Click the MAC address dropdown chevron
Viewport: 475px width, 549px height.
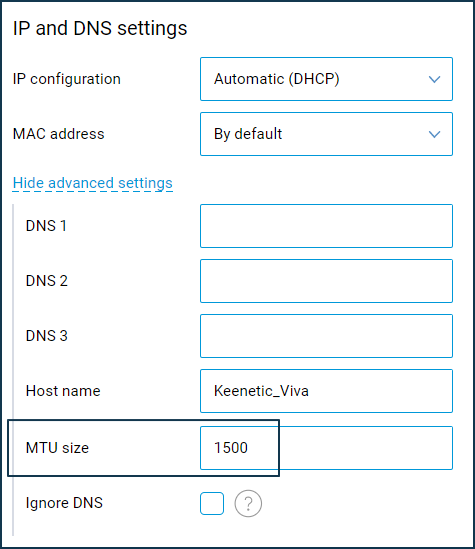click(434, 134)
